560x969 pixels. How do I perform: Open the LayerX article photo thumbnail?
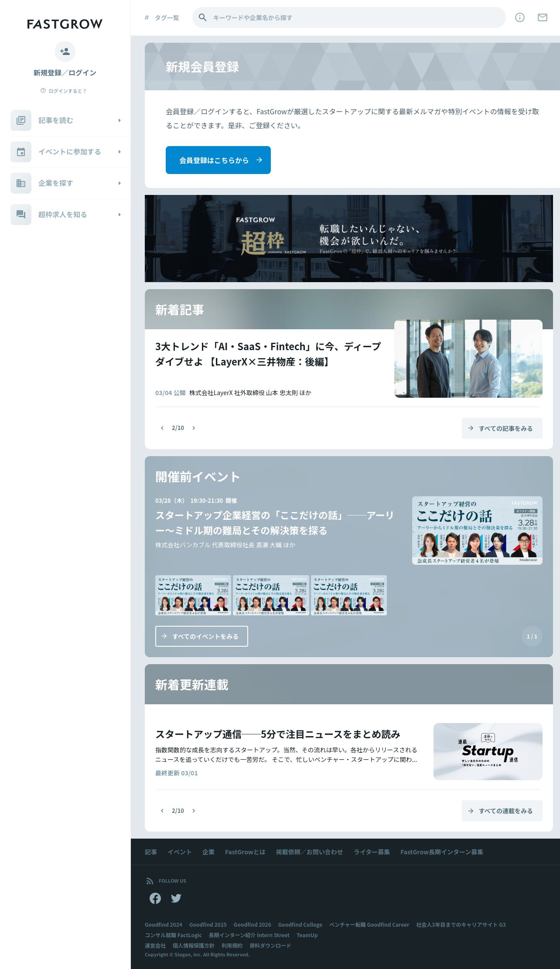point(468,358)
